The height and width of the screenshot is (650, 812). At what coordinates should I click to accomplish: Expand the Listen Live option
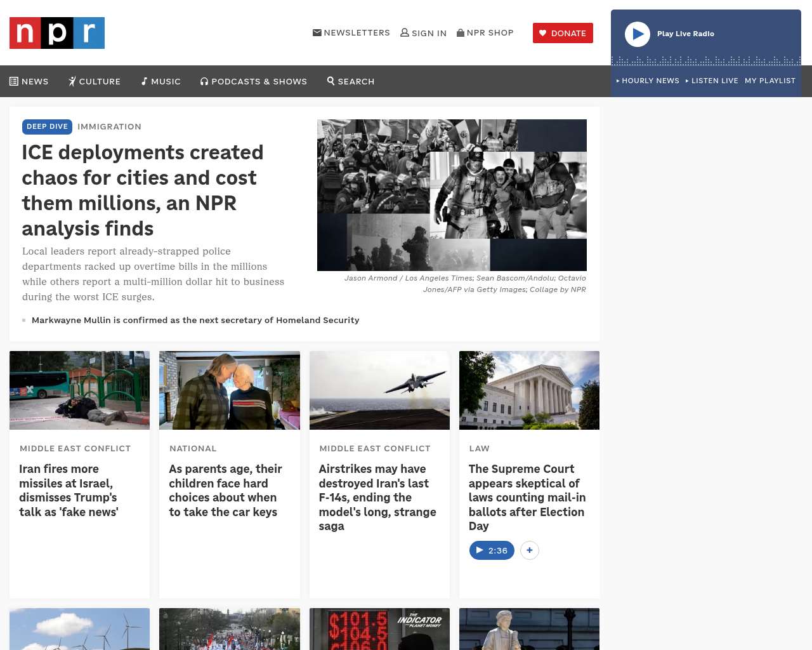pyautogui.click(x=712, y=81)
